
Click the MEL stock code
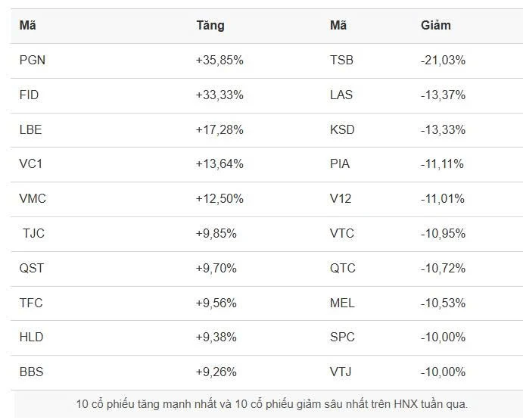342,303
